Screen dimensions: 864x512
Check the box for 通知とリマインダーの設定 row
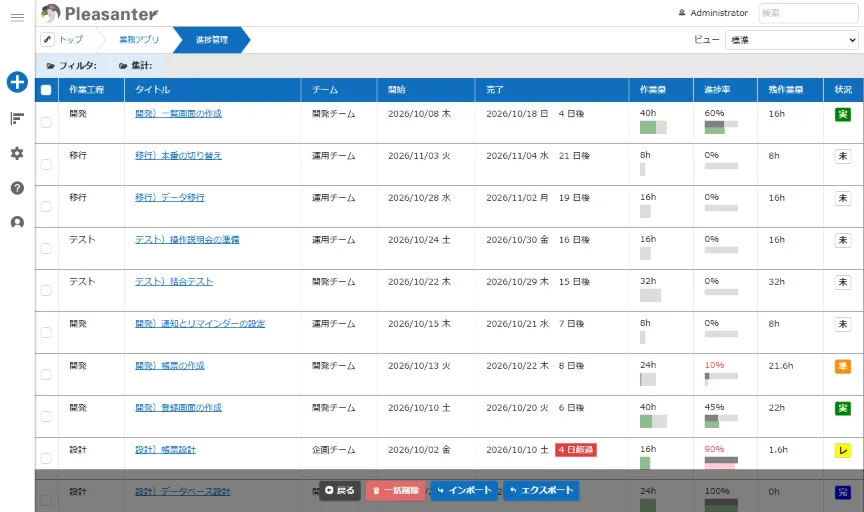[x=46, y=332]
